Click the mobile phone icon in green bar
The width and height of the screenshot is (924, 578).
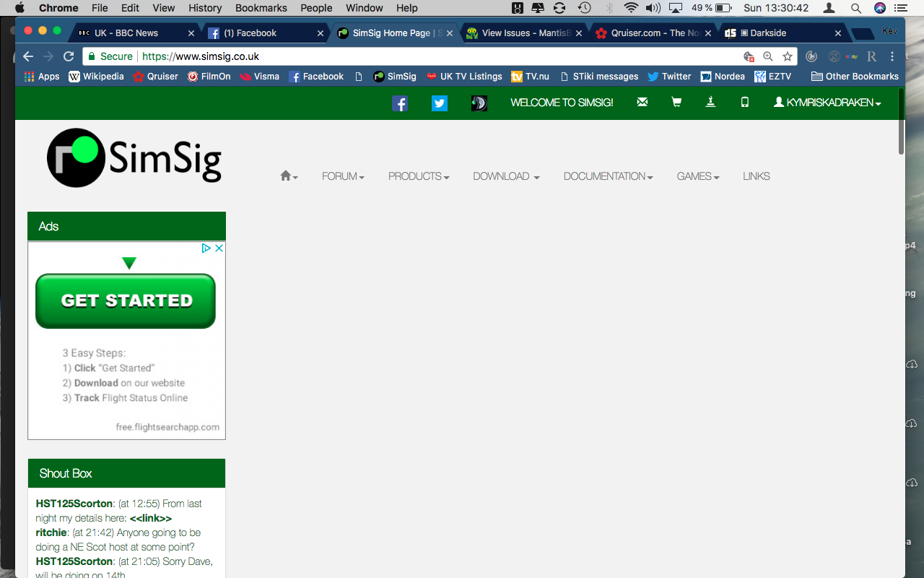[745, 103]
